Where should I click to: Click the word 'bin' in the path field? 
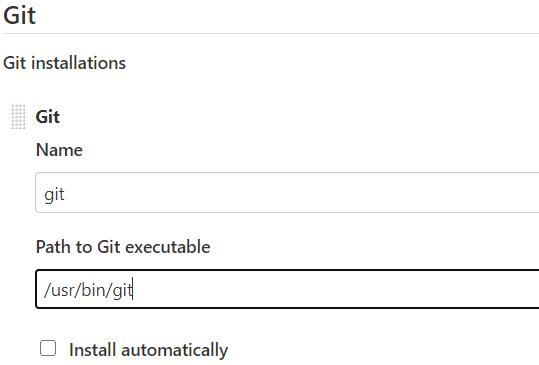(x=93, y=290)
